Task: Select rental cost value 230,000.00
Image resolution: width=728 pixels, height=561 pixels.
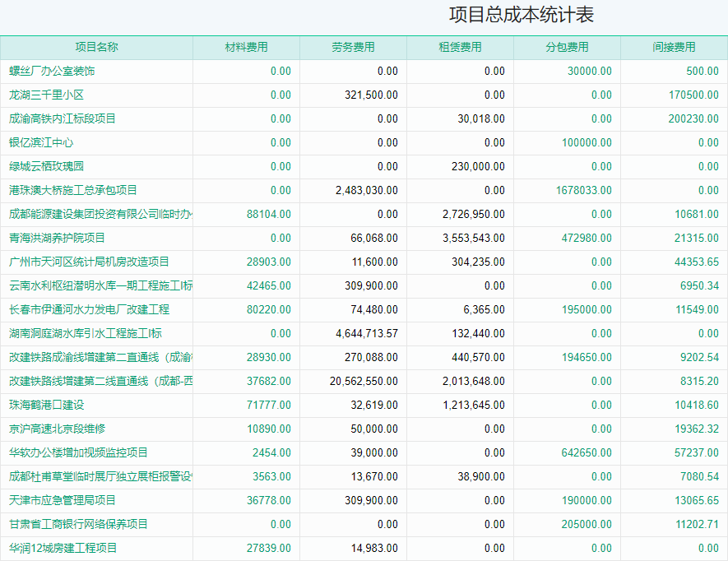Action: pos(478,166)
